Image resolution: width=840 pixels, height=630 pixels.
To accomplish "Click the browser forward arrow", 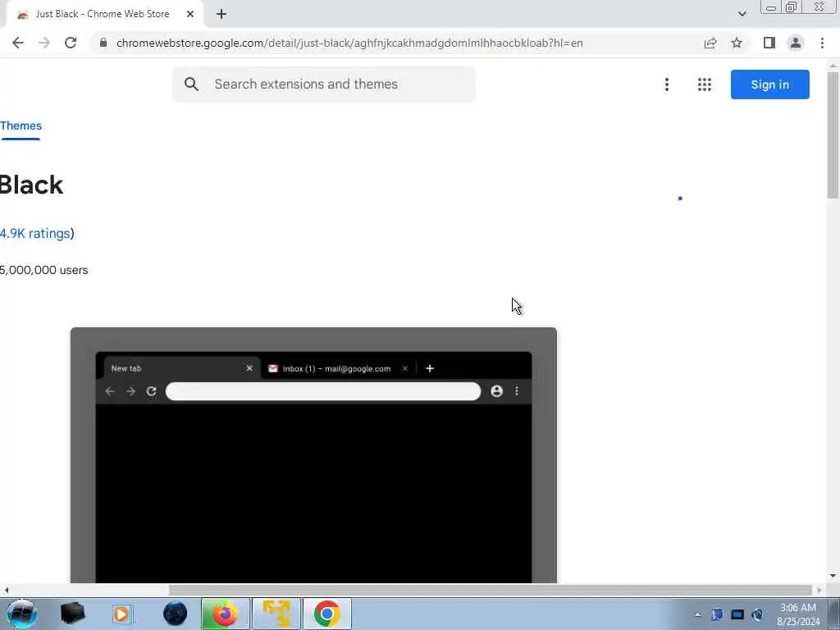I will click(x=44, y=43).
